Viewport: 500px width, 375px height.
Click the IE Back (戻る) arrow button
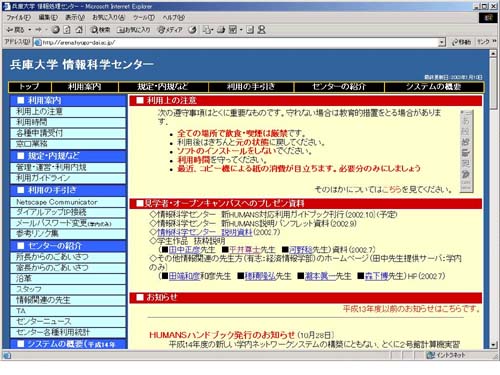15,30
